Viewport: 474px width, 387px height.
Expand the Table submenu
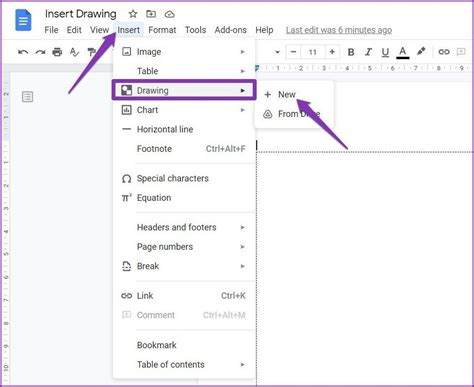[184, 71]
